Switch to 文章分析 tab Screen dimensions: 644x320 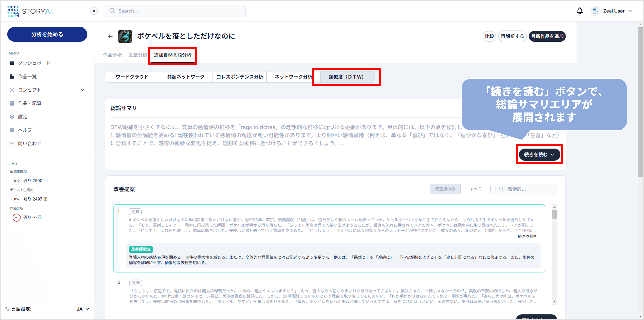click(x=137, y=55)
